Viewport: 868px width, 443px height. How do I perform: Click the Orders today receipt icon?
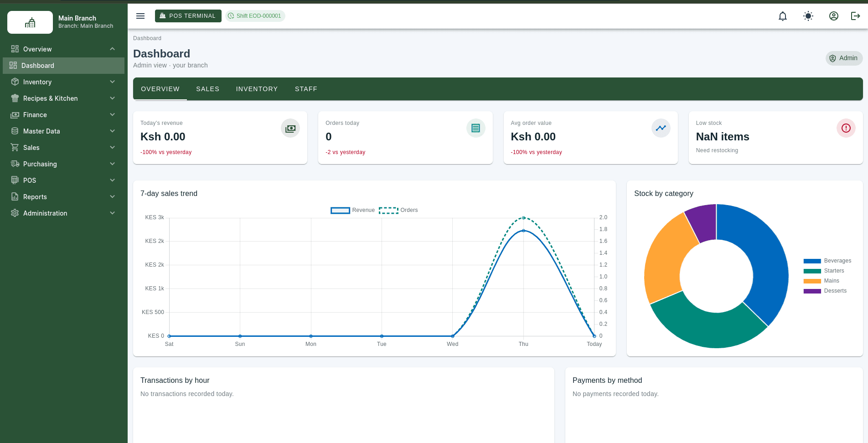pyautogui.click(x=475, y=129)
